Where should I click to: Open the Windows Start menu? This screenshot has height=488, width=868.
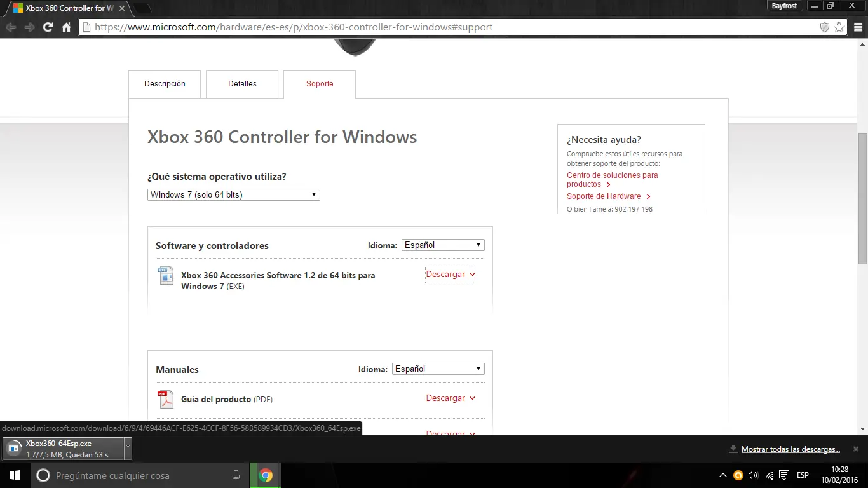(15, 475)
